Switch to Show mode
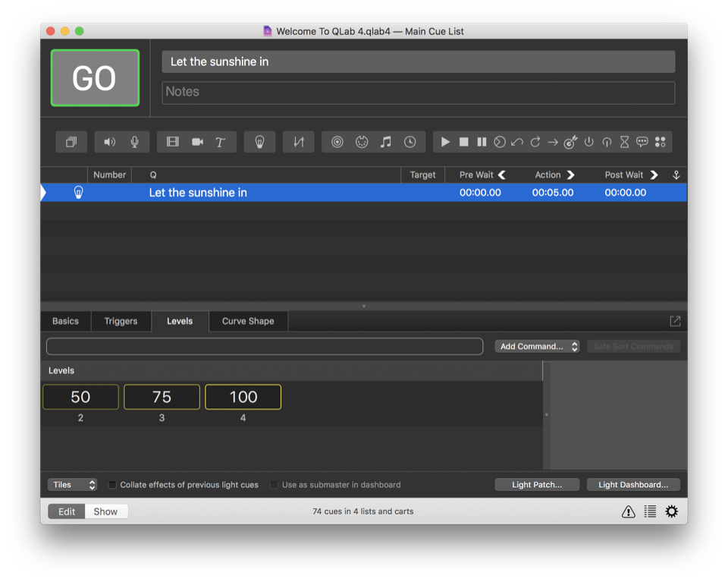This screenshot has height=582, width=728. pyautogui.click(x=105, y=511)
